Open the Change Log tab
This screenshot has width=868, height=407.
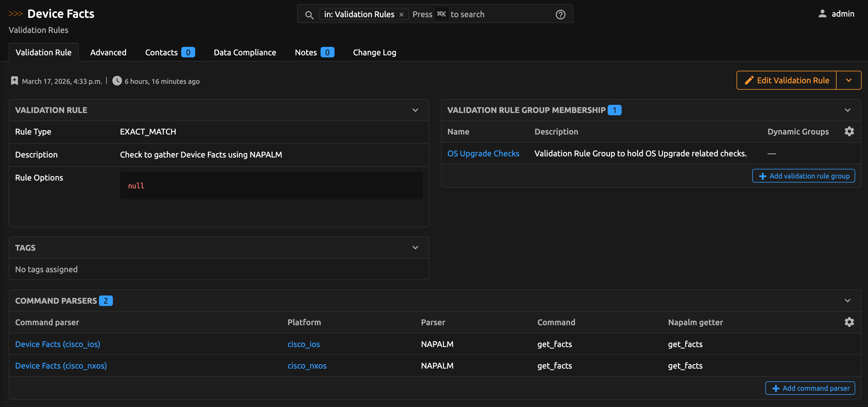coord(374,52)
